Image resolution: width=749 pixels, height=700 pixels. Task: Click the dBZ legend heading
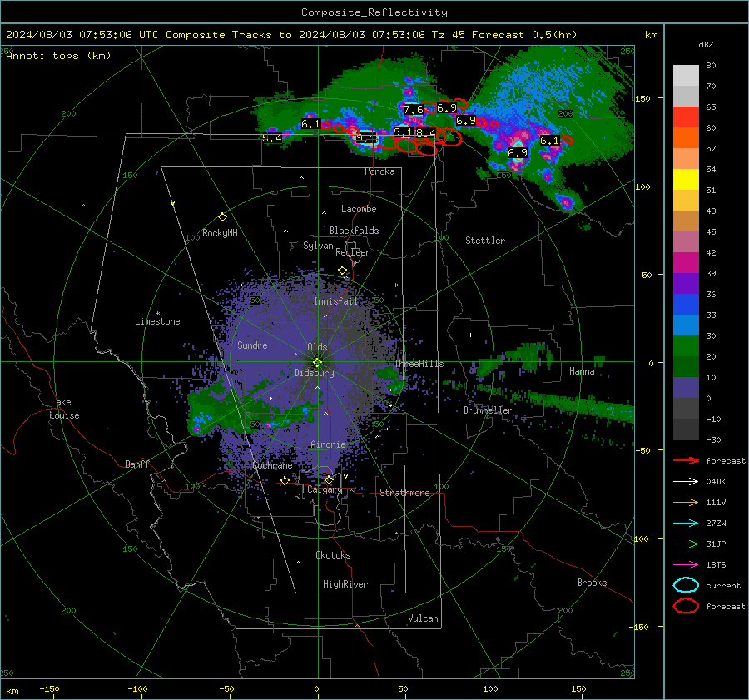tap(706, 45)
